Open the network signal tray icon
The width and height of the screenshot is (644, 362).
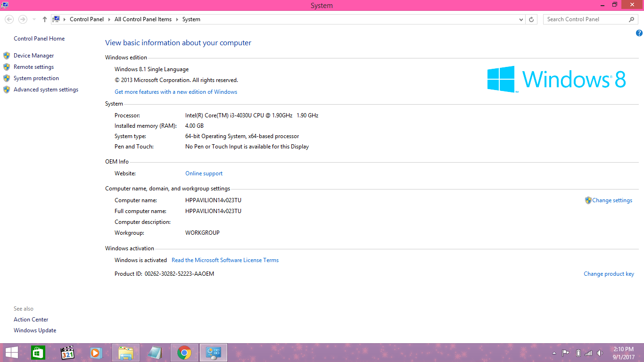pyautogui.click(x=588, y=353)
